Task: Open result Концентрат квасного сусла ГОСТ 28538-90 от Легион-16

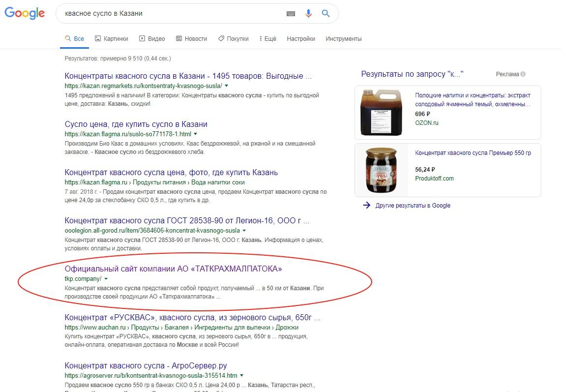Action: (x=187, y=220)
